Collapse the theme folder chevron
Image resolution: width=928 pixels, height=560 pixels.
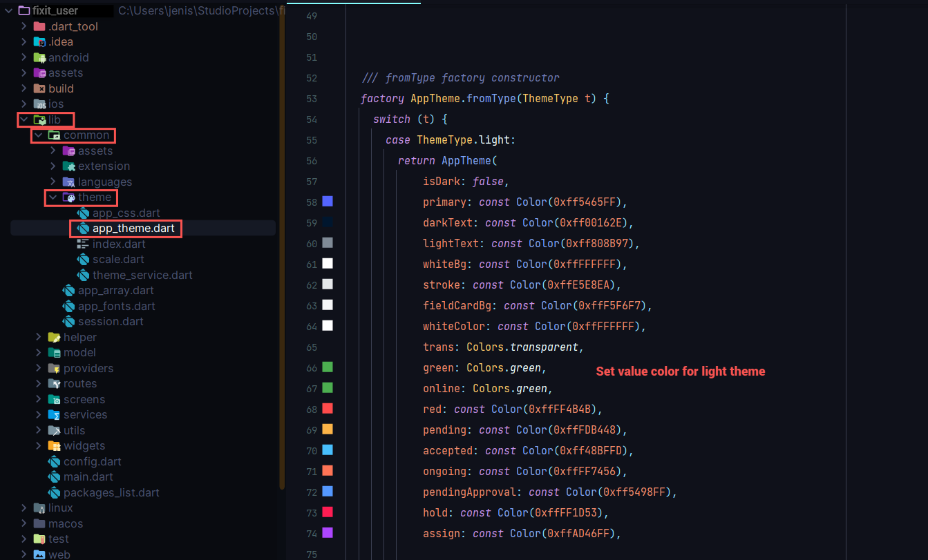53,197
